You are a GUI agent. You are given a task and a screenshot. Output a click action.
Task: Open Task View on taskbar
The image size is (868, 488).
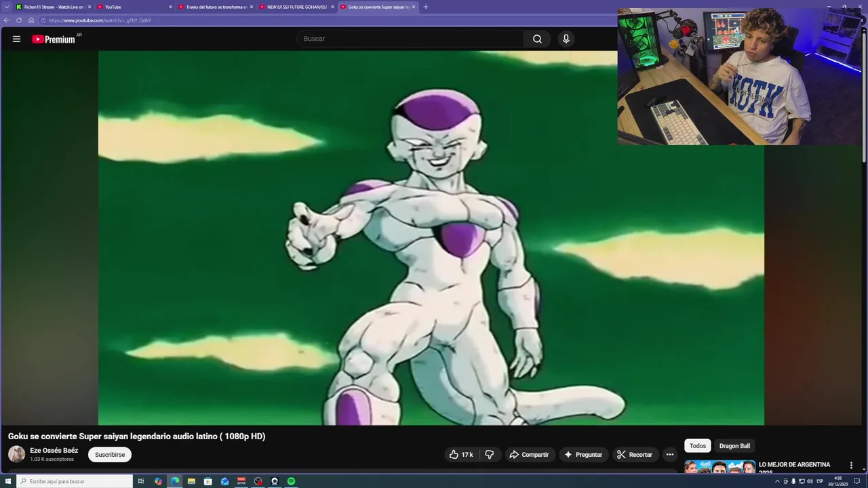point(141,481)
